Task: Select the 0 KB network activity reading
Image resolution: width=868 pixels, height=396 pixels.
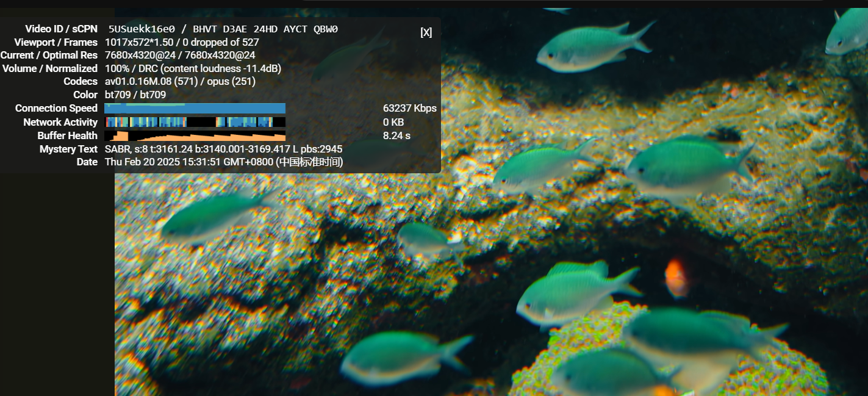Action: [x=393, y=122]
